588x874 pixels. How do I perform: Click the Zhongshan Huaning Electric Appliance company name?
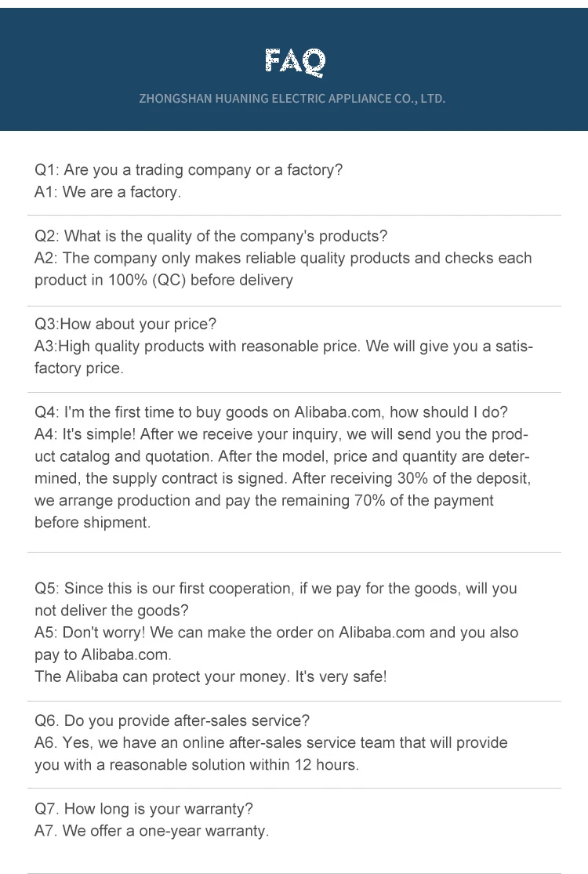[292, 99]
